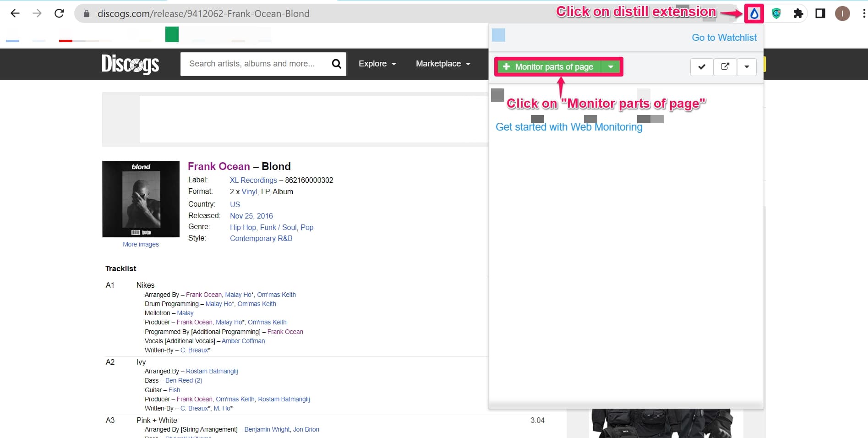Reload the page with refresh icon
The height and width of the screenshot is (438, 868).
pos(59,14)
